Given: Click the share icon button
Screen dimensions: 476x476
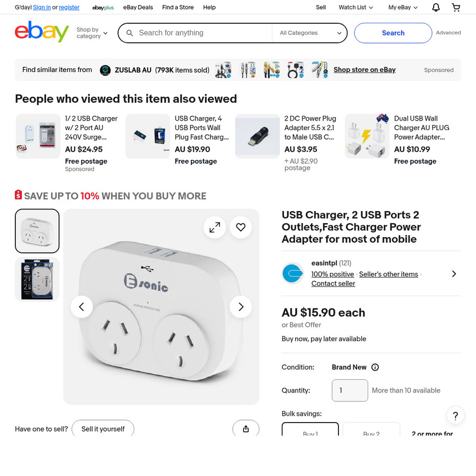Looking at the screenshot, I should tap(246, 428).
